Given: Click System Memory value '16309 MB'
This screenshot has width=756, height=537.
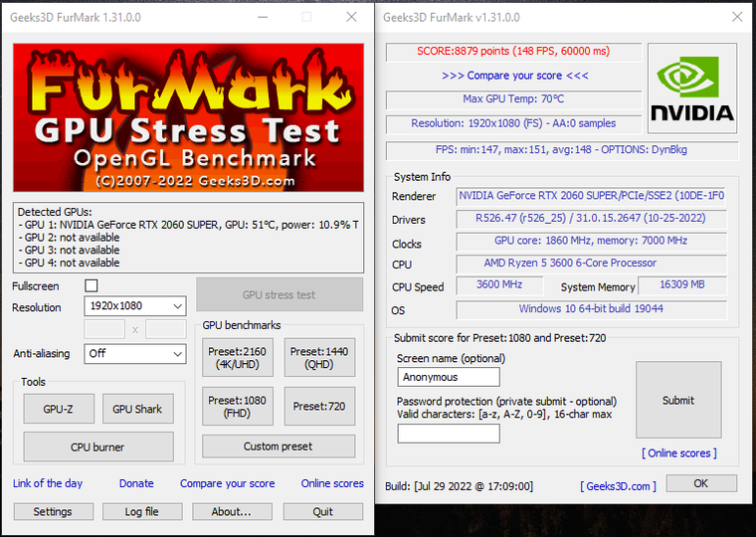Looking at the screenshot, I should point(682,284).
